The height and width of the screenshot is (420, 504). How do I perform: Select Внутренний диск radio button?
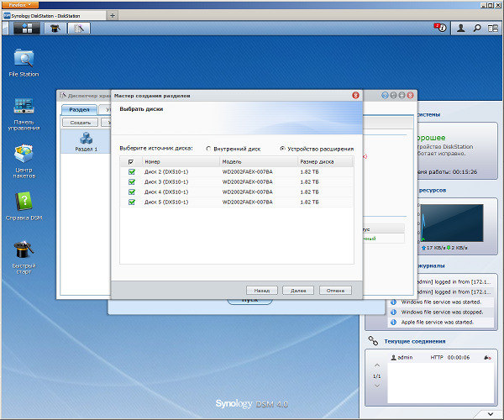point(208,149)
